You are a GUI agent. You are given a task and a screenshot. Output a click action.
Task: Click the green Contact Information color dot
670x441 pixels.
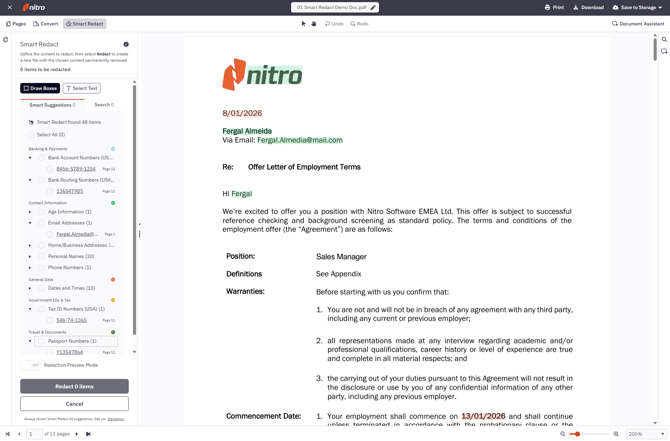click(x=113, y=203)
